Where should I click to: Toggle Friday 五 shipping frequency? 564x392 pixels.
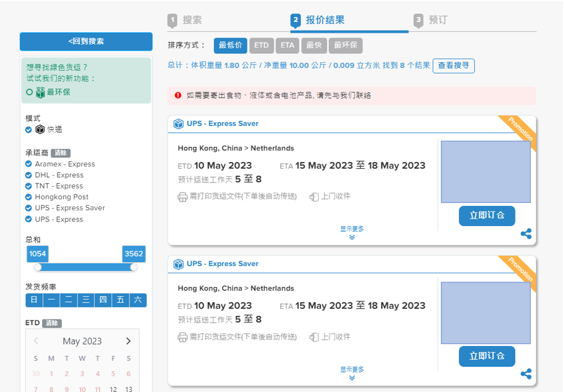pyautogui.click(x=120, y=300)
